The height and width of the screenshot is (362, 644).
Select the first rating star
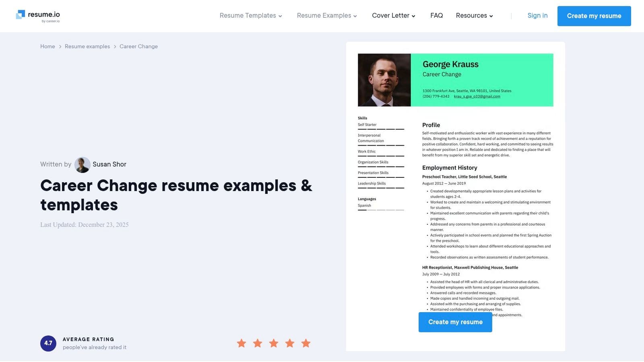242,343
